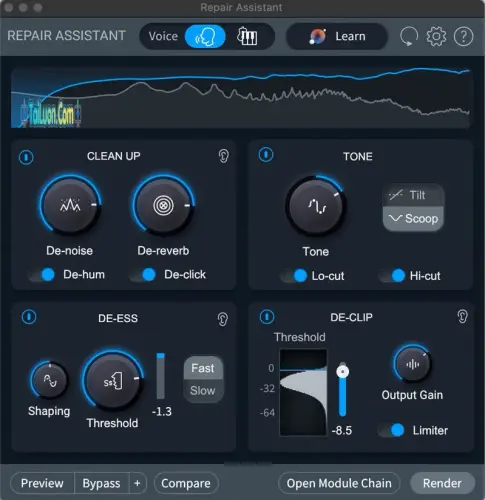Screen dimensions: 485x500
Task: Select the Slow de-ess speed
Action: coord(203,390)
